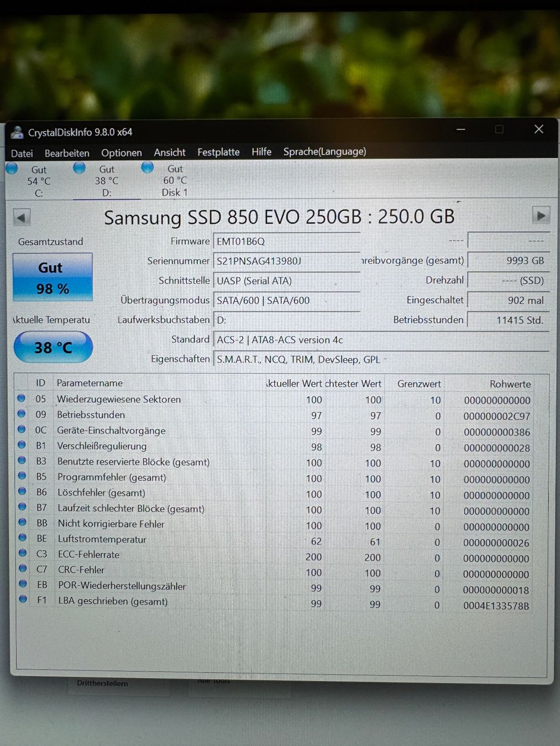The height and width of the screenshot is (746, 560).
Task: Click the status dot for Löschfehler (gesamt)
Action: [22, 491]
